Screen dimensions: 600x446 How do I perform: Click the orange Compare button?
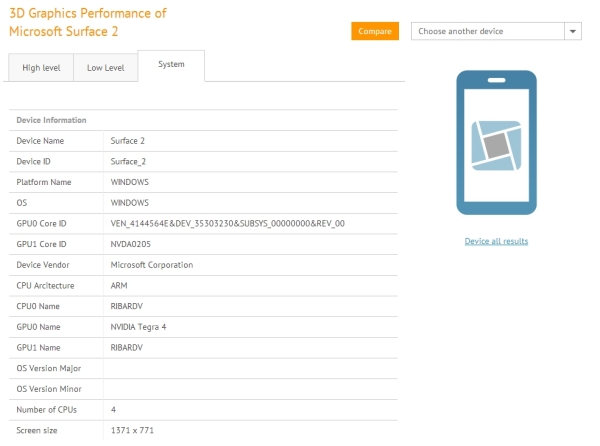tap(375, 31)
